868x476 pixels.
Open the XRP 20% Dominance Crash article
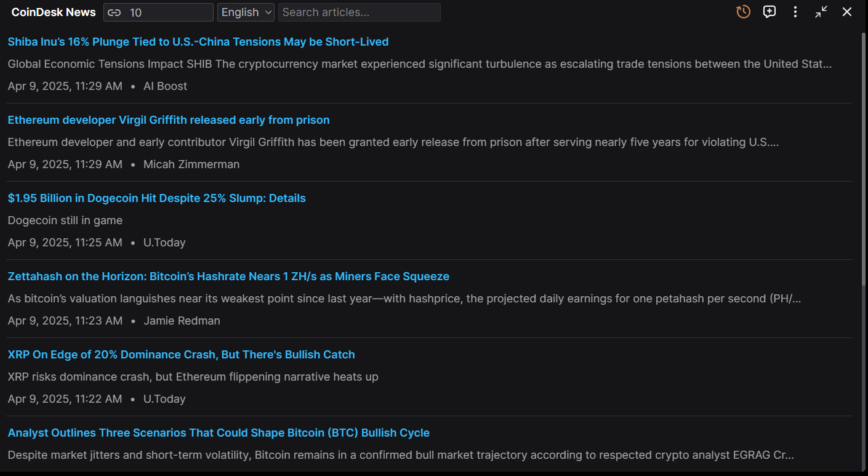coord(181,355)
